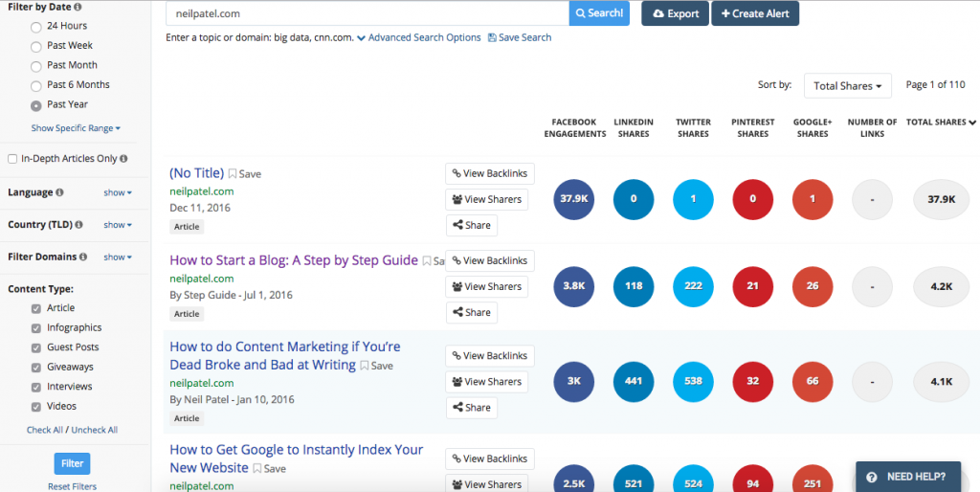Click the info icon next to Filter by Date
The image size is (980, 492).
pos(78,8)
